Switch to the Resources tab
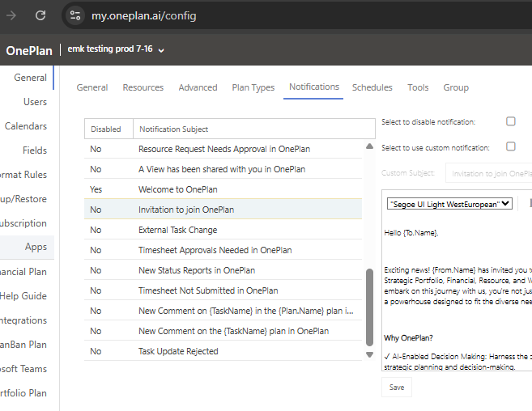 click(x=143, y=87)
